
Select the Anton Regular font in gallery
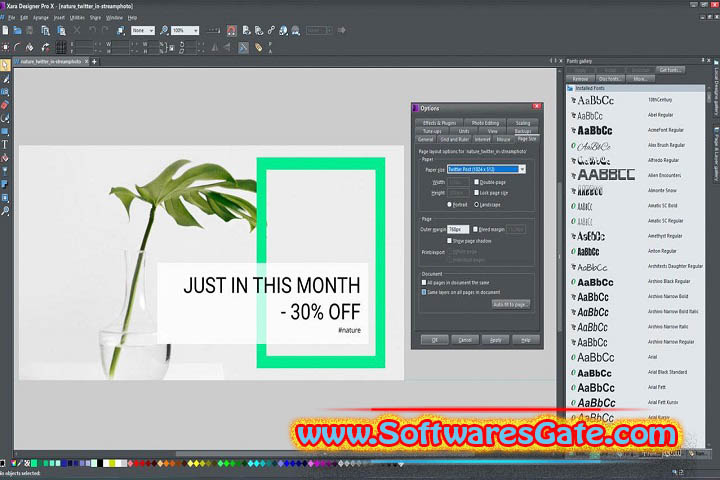tap(636, 251)
